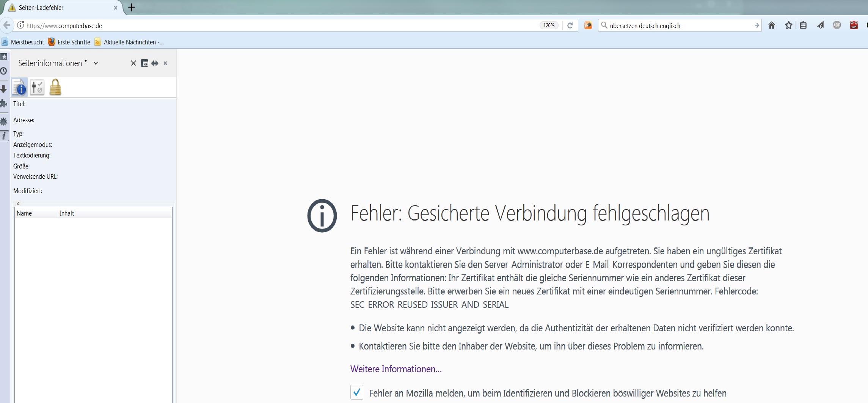Click the large X in sidebar header

(133, 63)
